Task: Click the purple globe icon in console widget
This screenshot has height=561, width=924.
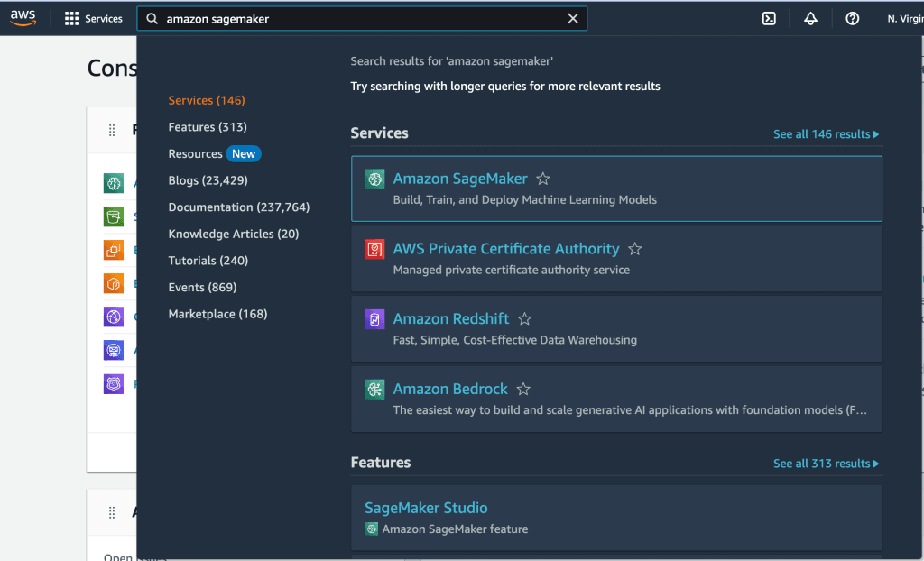Action: 114,317
